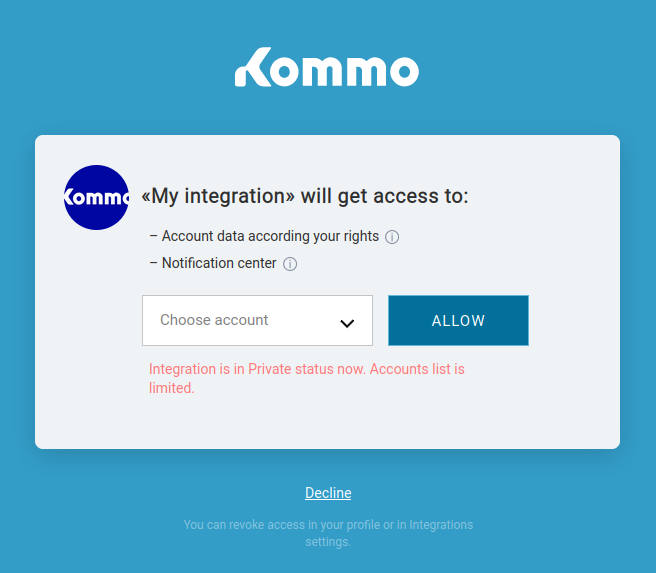Click the word 'limited.' in red warning
Image resolution: width=656 pixels, height=573 pixels.
tap(172, 388)
